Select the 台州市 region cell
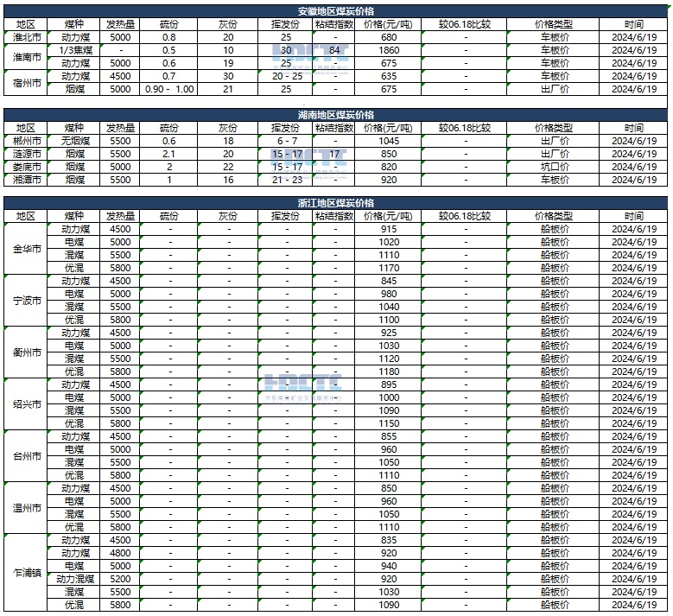Viewport: 673px width, 616px height. [x=26, y=456]
